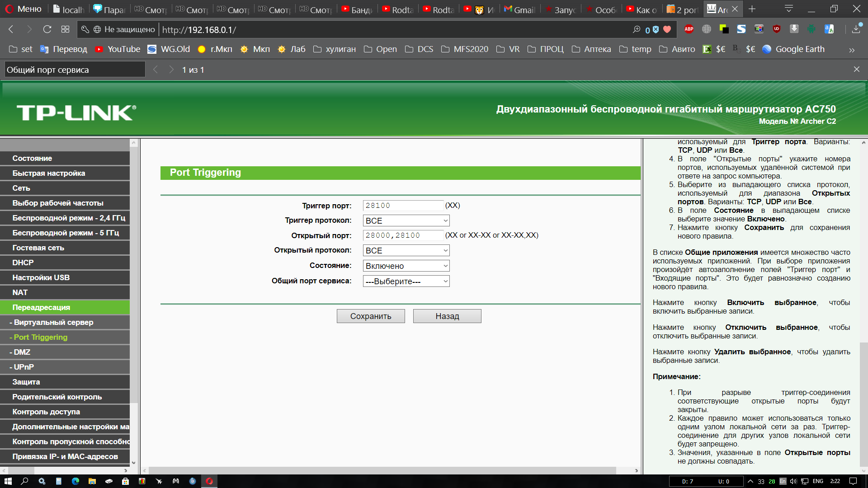Image resolution: width=868 pixels, height=488 pixels.
Task: Reload the router page
Action: pos(47,29)
